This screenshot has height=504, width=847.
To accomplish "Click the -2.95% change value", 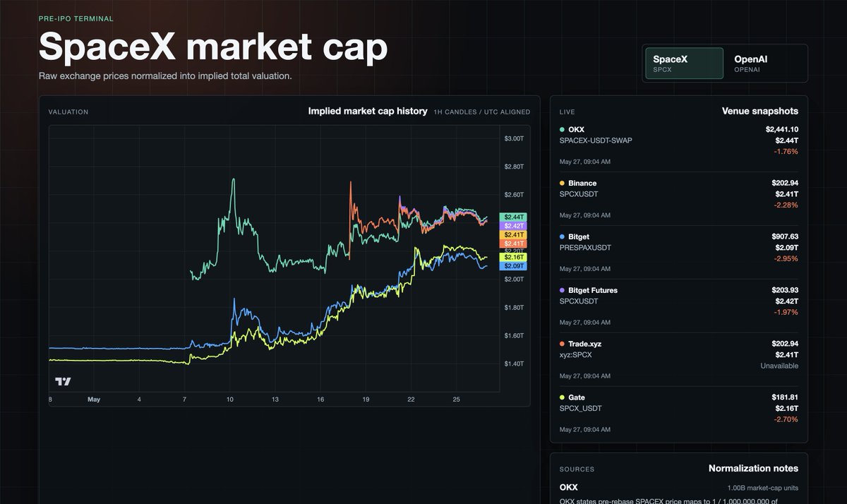I will 786,258.
